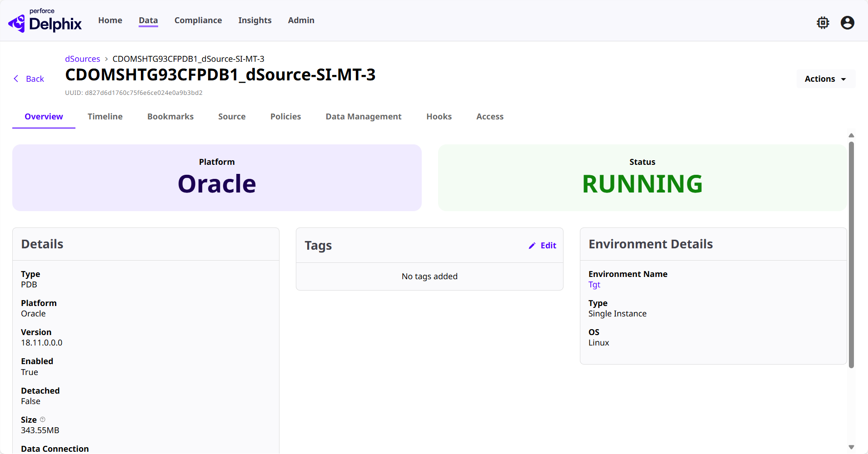Click the PDB type value
868x454 pixels.
pos(29,285)
